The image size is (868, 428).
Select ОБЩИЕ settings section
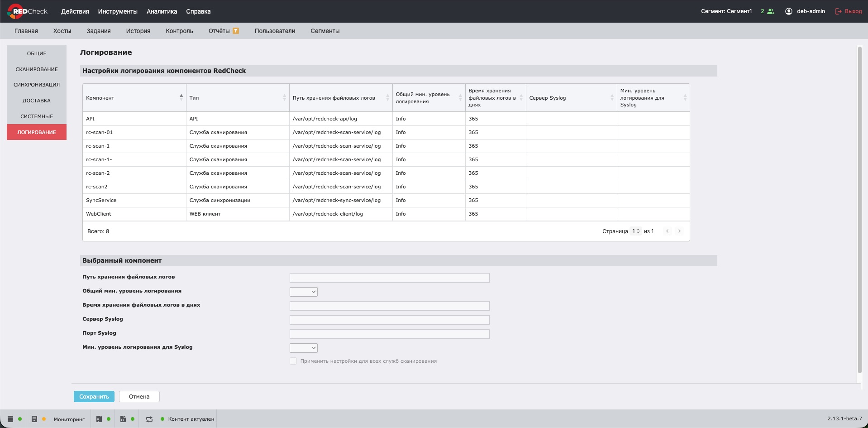pos(37,53)
